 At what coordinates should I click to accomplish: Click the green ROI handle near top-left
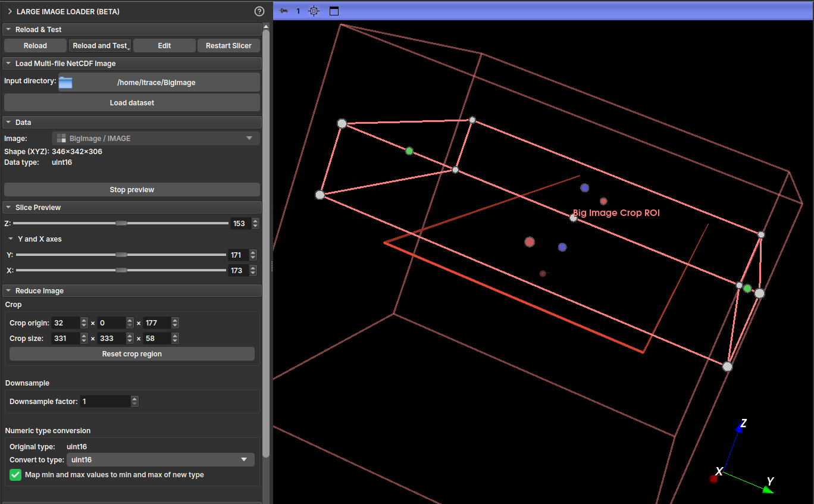click(x=409, y=151)
